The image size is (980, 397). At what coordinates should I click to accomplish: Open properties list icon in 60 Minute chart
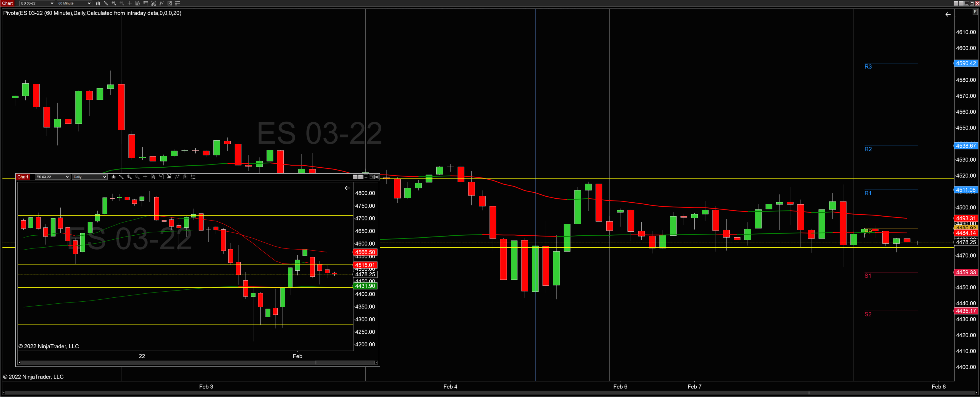click(178, 3)
